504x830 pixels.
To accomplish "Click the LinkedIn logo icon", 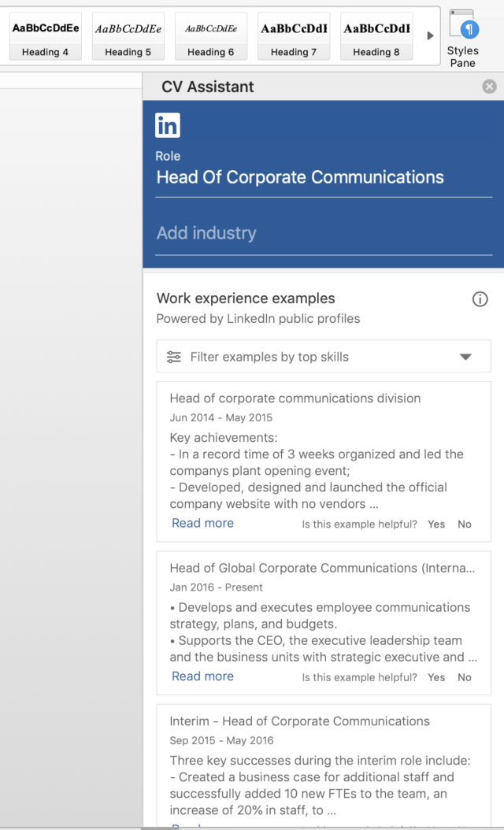I will (x=168, y=125).
